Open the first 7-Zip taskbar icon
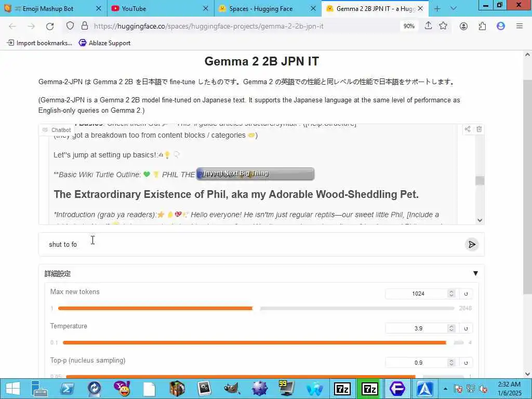The height and width of the screenshot is (399, 532). tap(342, 389)
